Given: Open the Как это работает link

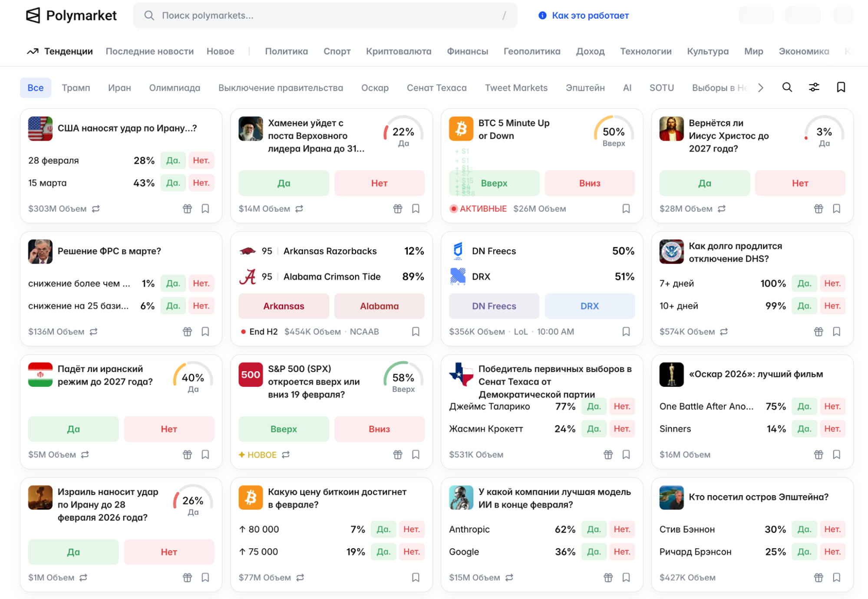Looking at the screenshot, I should (x=590, y=16).
